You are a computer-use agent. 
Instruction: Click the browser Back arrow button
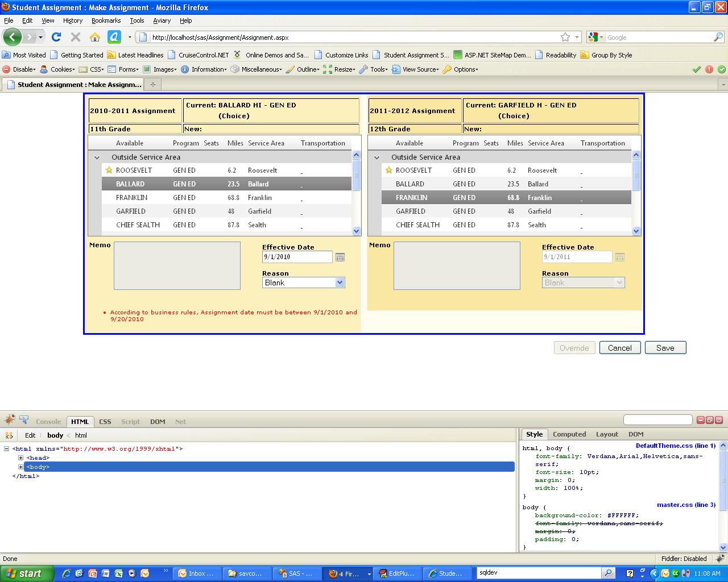[13, 38]
